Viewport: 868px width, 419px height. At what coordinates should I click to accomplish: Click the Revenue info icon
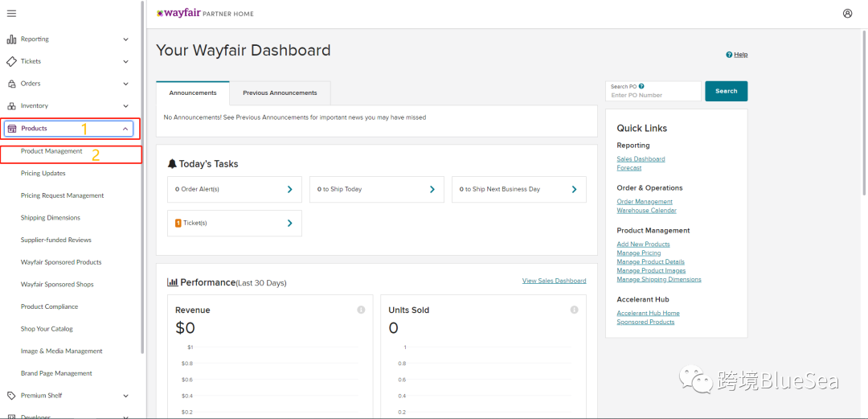click(361, 310)
